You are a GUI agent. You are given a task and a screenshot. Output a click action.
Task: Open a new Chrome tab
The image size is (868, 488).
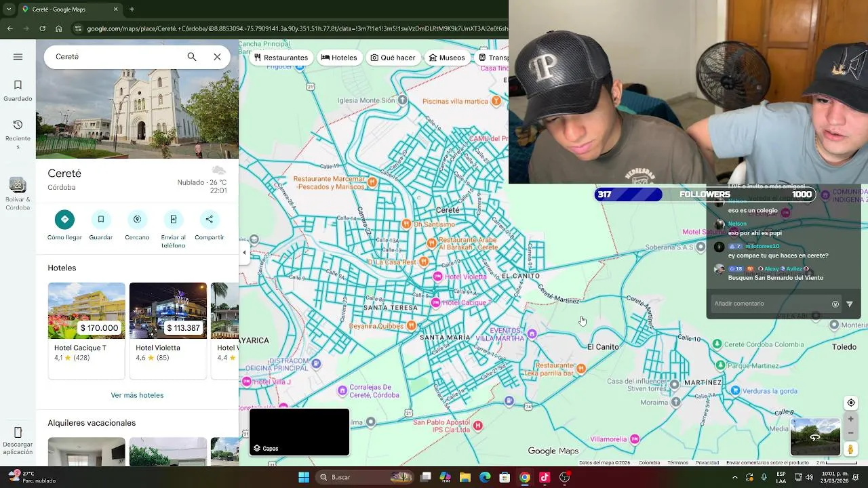coord(132,9)
